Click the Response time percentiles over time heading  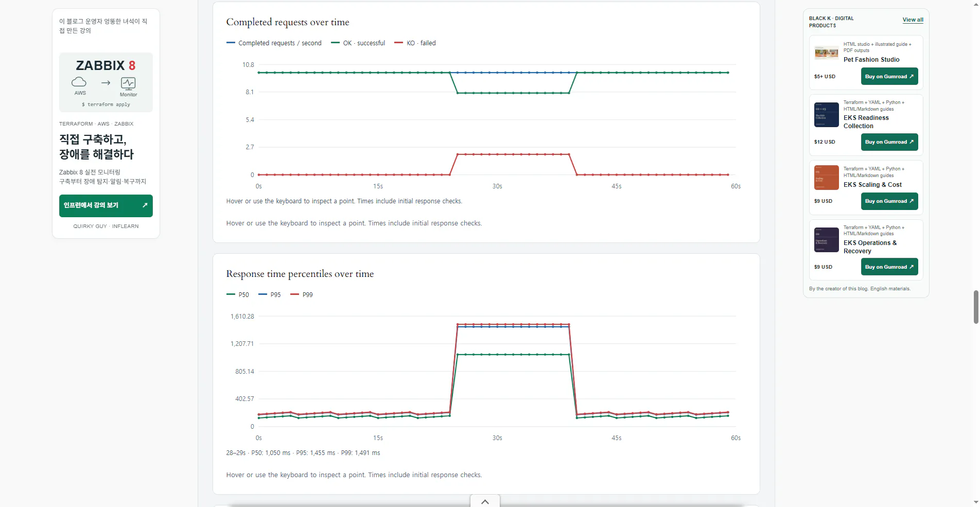click(x=300, y=274)
